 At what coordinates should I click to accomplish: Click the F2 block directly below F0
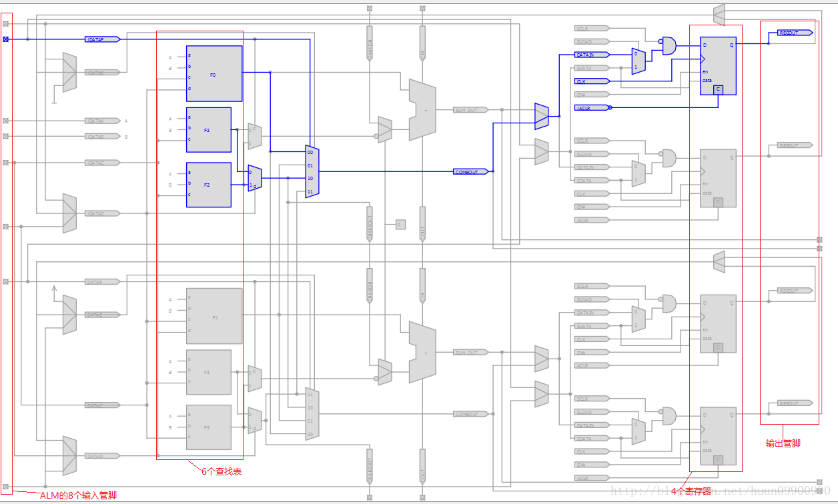pos(209,130)
